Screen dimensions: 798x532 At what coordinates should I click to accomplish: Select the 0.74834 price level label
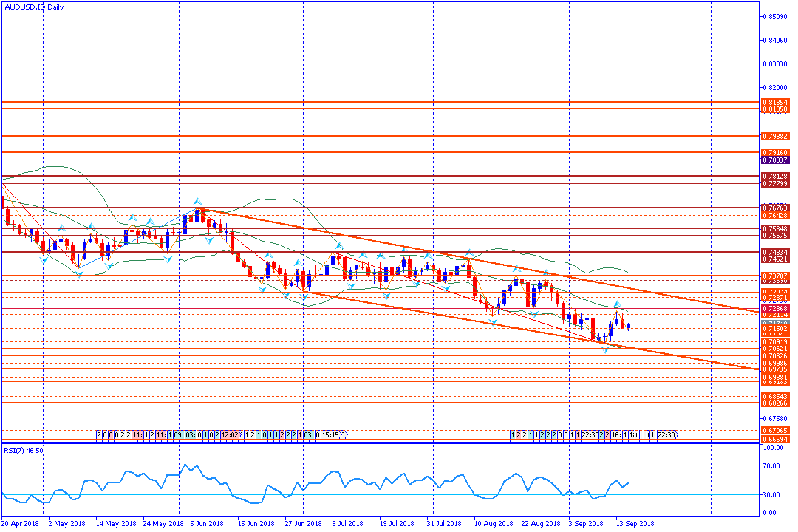pyautogui.click(x=774, y=252)
